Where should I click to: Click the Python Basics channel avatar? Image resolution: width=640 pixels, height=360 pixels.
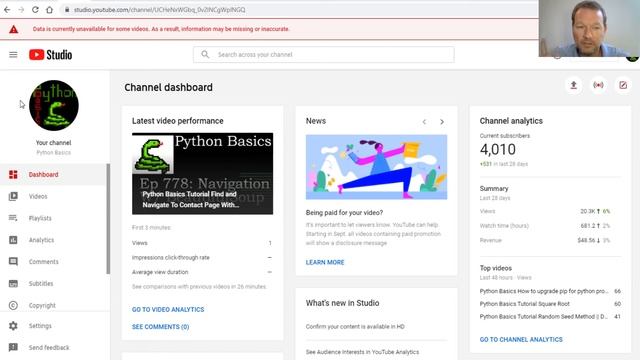[x=54, y=105]
